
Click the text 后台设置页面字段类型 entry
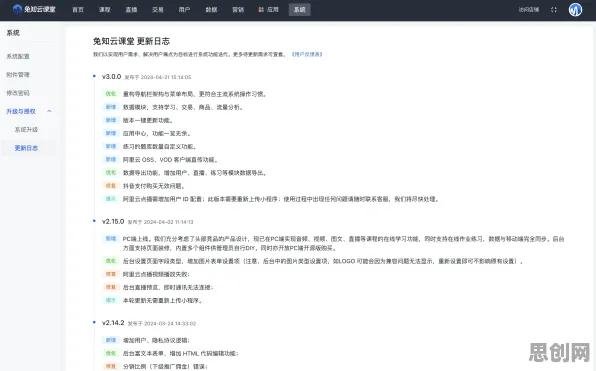(323, 261)
